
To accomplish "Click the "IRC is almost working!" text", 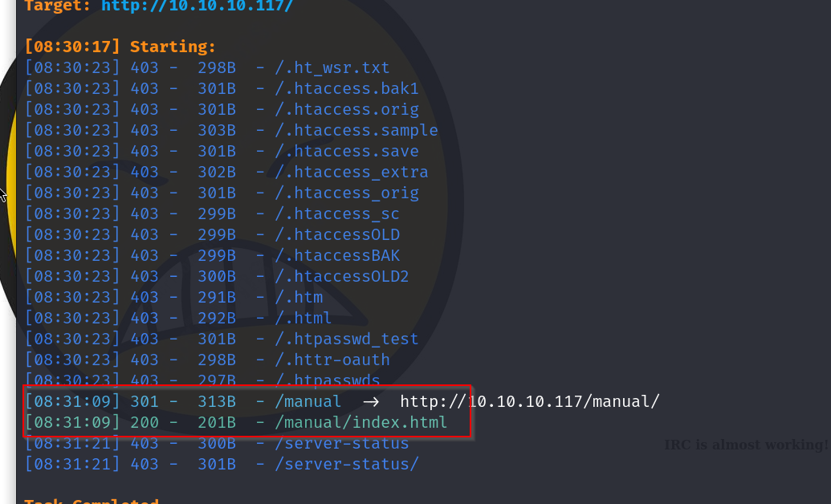I will (746, 445).
